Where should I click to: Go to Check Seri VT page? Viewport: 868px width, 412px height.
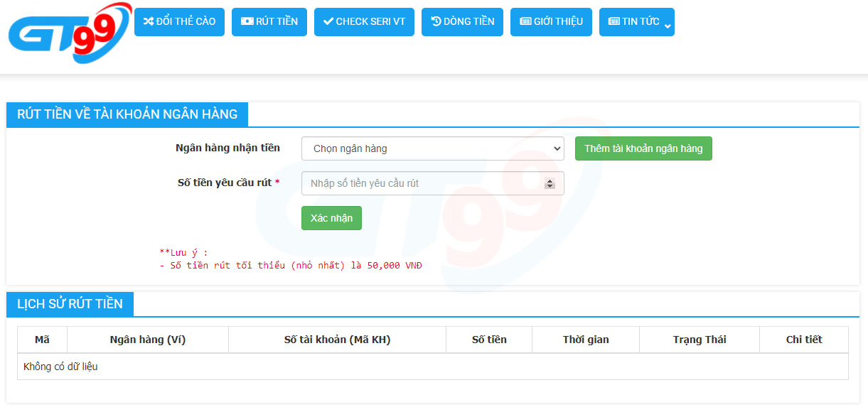point(364,21)
